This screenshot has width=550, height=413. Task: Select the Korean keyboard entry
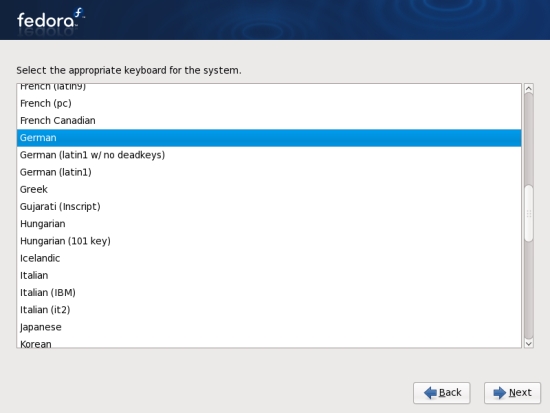click(269, 342)
